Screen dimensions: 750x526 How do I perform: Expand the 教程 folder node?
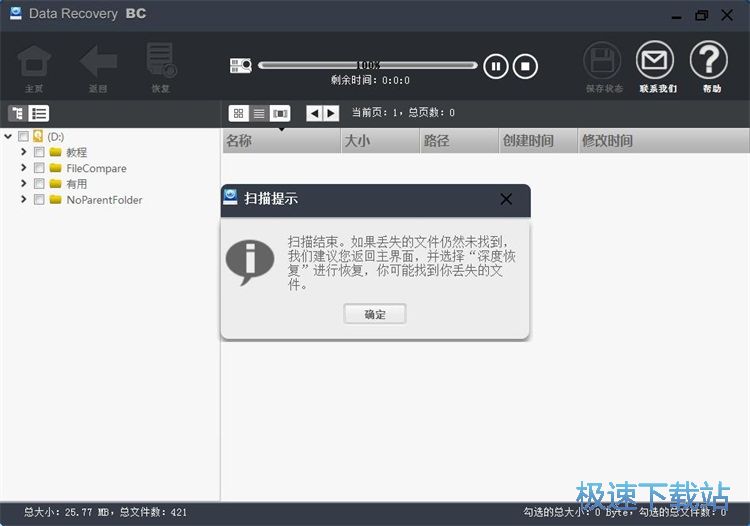23,152
